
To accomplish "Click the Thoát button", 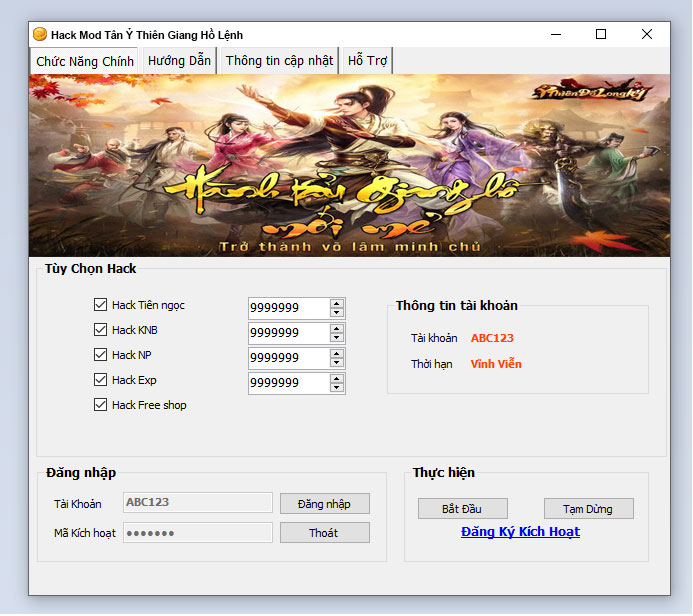I will (325, 533).
